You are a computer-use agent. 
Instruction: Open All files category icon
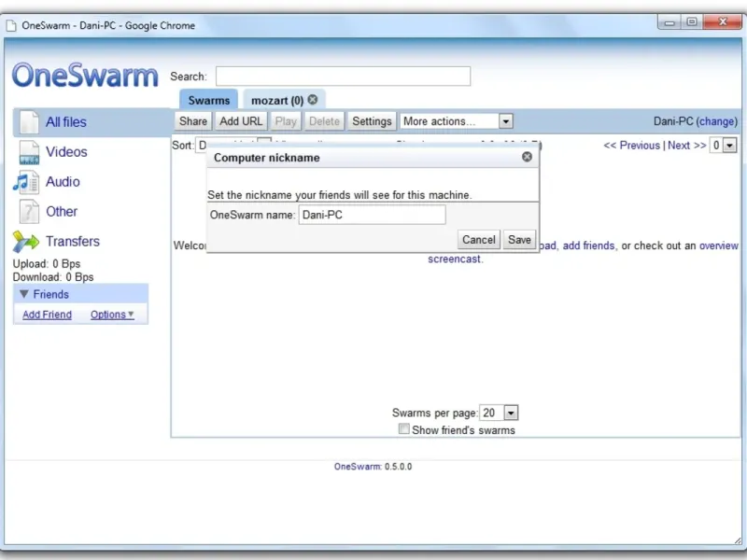point(29,122)
